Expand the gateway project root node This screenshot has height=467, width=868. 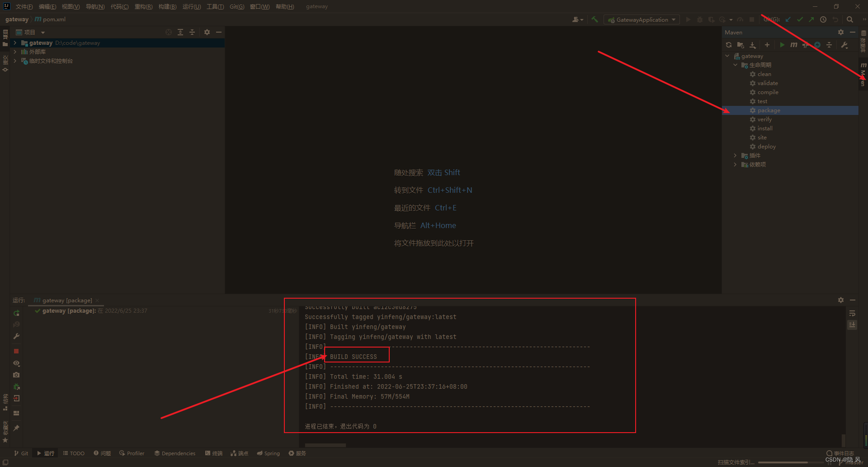(15, 43)
